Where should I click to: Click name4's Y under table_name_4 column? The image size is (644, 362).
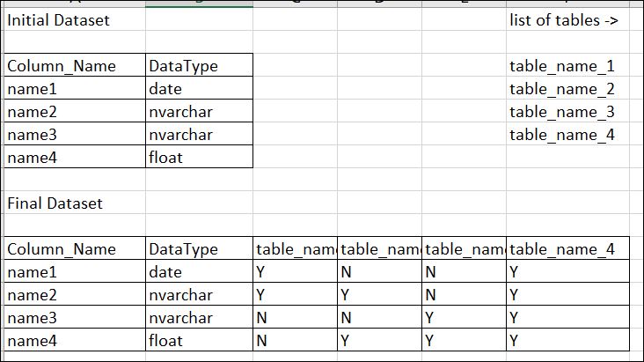click(x=515, y=341)
